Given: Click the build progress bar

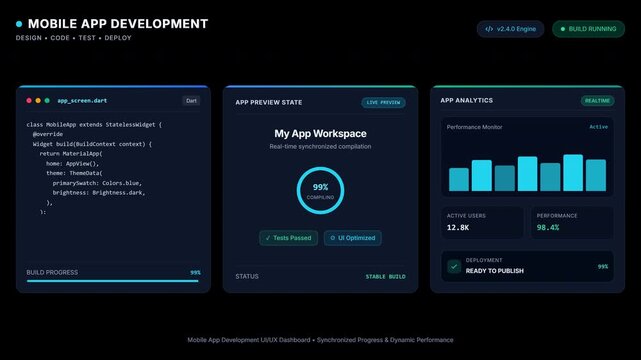Looking at the screenshot, I should [x=112, y=281].
